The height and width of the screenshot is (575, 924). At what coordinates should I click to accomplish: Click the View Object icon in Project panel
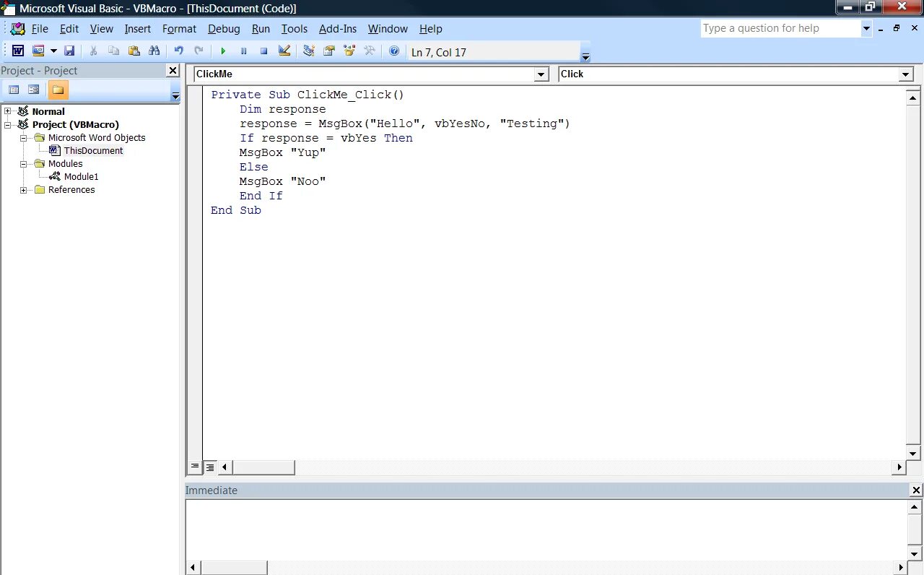33,90
